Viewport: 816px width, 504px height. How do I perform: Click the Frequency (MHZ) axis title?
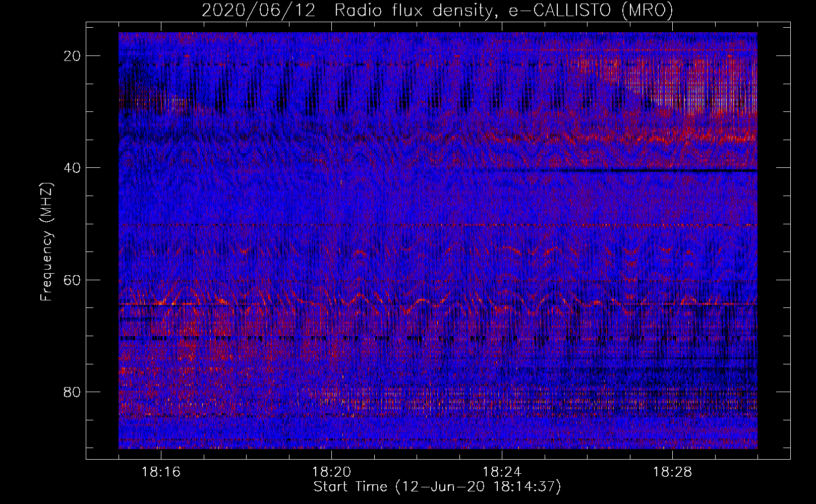[x=46, y=242]
